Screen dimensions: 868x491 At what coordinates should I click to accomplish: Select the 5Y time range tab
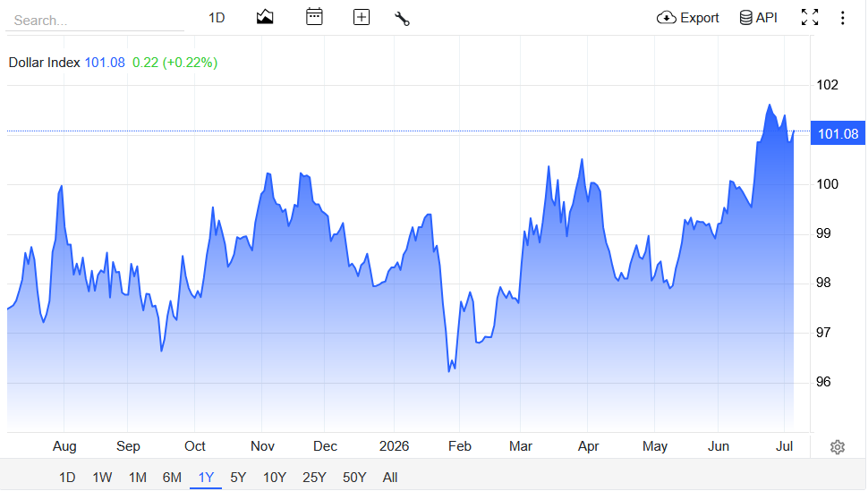click(x=238, y=478)
